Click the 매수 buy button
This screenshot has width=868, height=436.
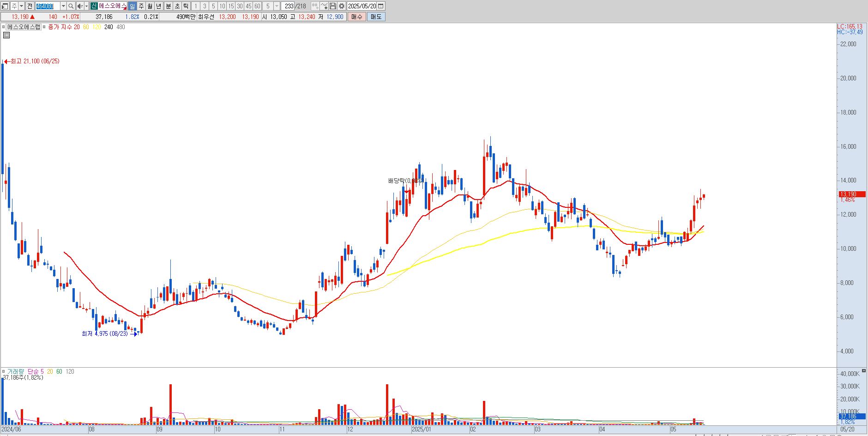click(x=357, y=17)
